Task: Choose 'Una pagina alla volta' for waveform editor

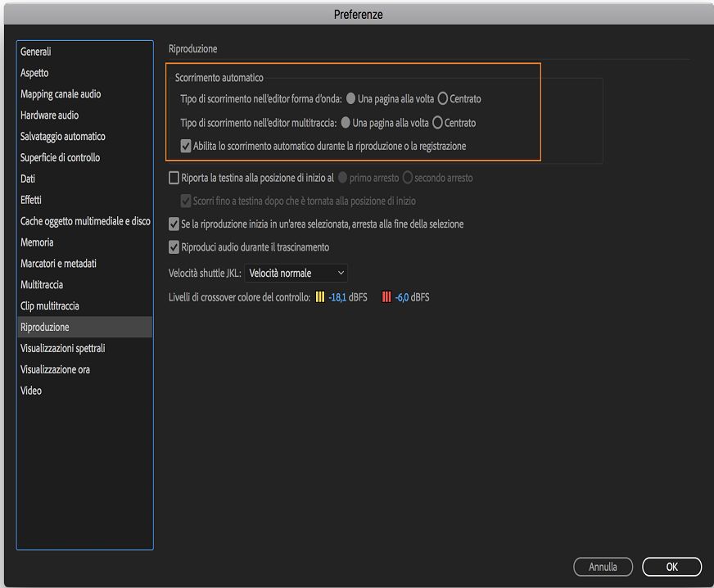Action: tap(351, 99)
